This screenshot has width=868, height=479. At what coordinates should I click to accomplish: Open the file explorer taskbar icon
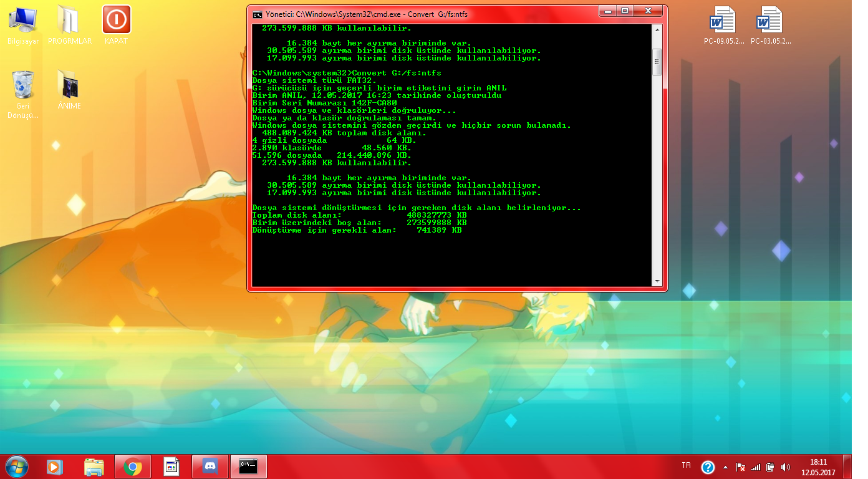[x=94, y=467]
